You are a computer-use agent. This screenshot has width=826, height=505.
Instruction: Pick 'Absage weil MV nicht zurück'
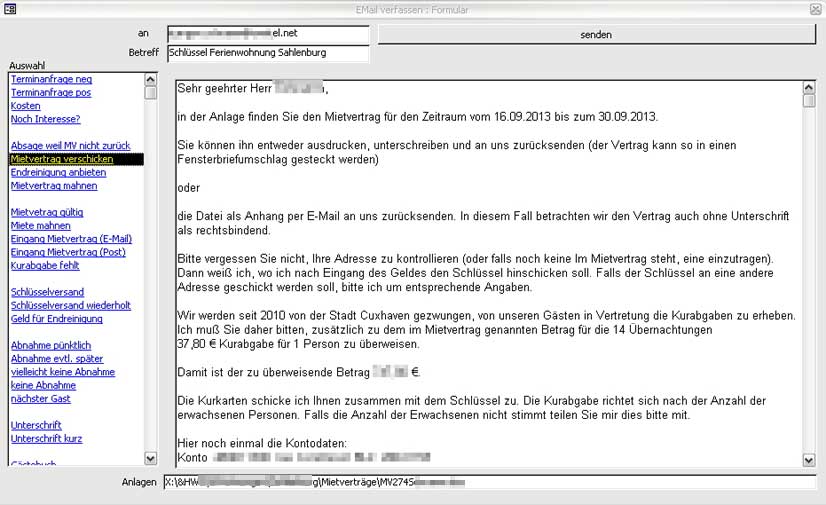coord(70,145)
